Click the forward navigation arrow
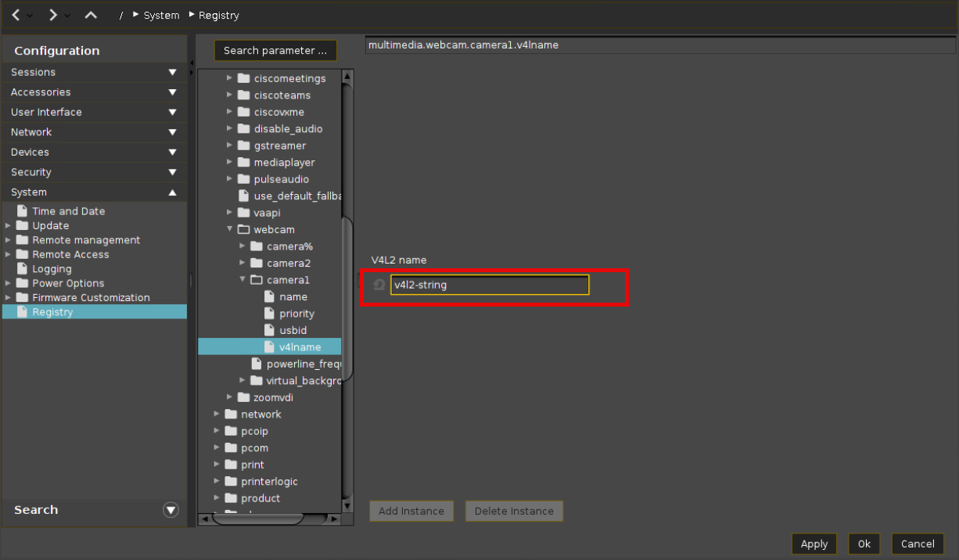Screen dimensions: 959x560 52,15
